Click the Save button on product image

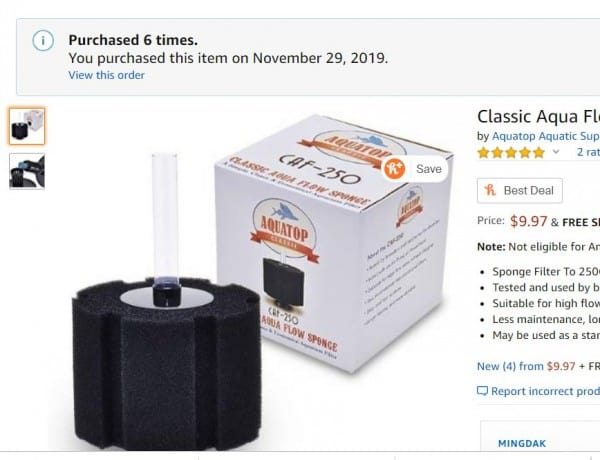(x=415, y=169)
